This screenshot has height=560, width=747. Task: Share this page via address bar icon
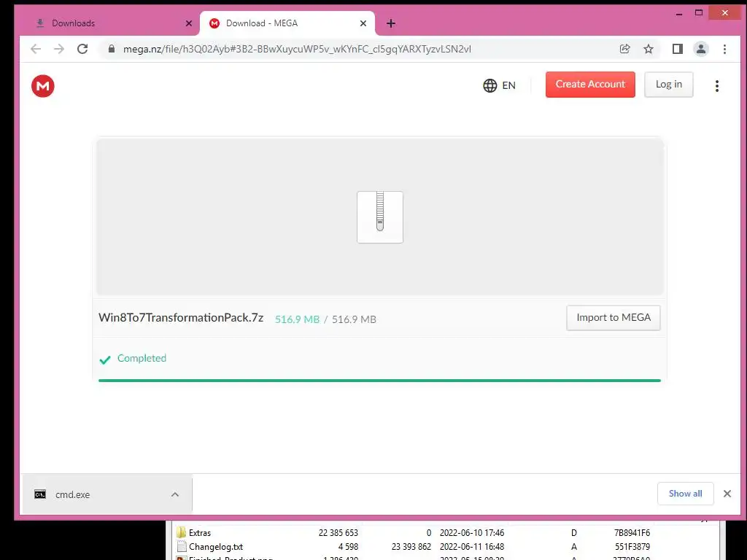click(624, 49)
